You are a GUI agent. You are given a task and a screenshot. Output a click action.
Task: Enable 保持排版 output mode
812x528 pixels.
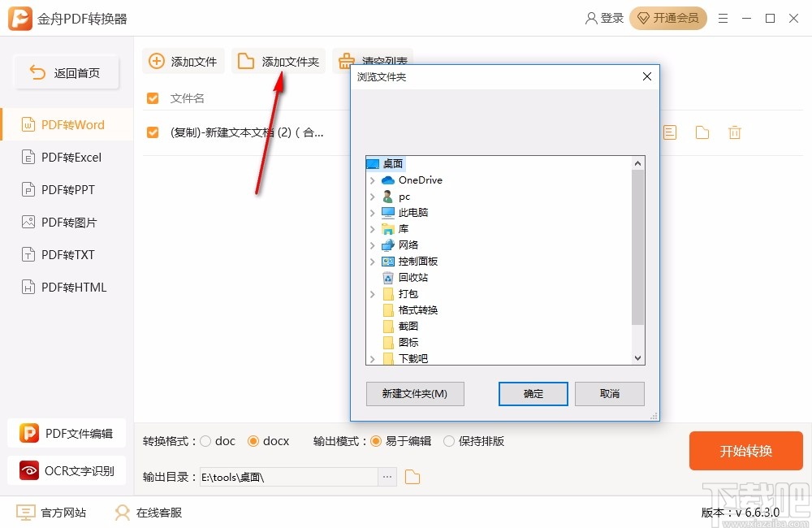click(448, 441)
